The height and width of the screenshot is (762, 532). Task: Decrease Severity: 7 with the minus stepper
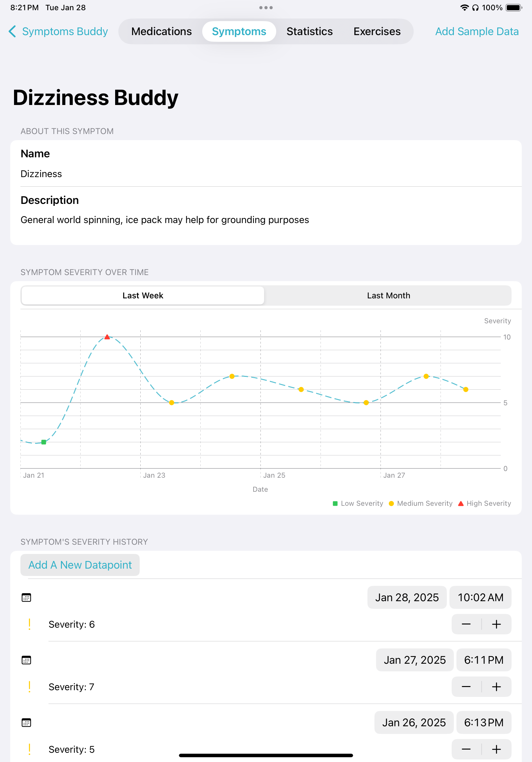click(466, 687)
